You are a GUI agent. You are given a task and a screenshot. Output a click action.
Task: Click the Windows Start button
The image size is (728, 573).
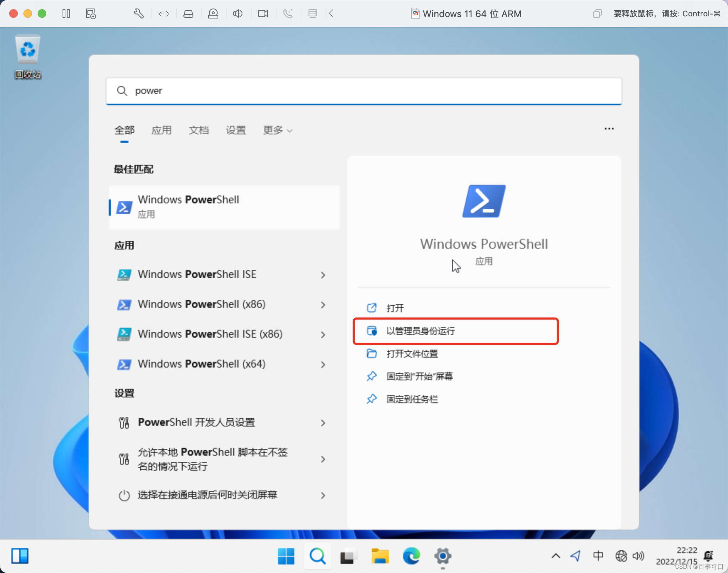pyautogui.click(x=286, y=556)
